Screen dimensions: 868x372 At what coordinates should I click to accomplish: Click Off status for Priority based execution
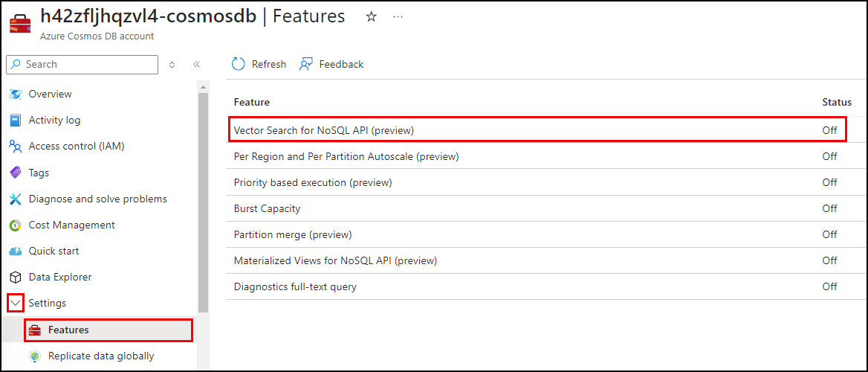830,182
